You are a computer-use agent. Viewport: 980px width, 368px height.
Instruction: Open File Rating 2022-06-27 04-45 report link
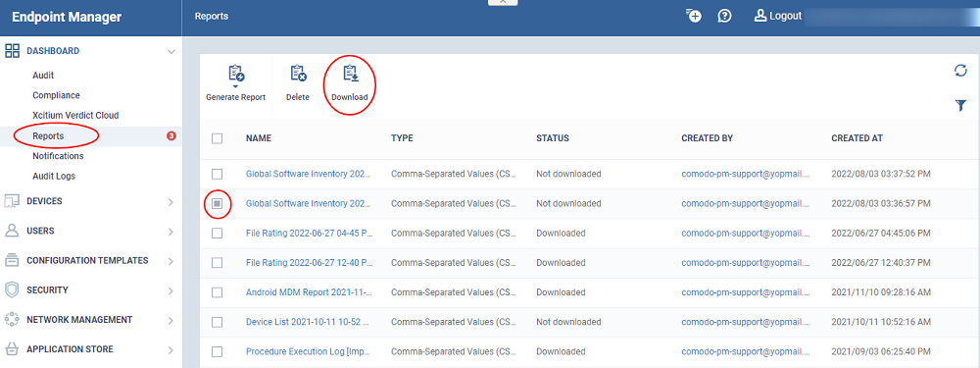310,234
